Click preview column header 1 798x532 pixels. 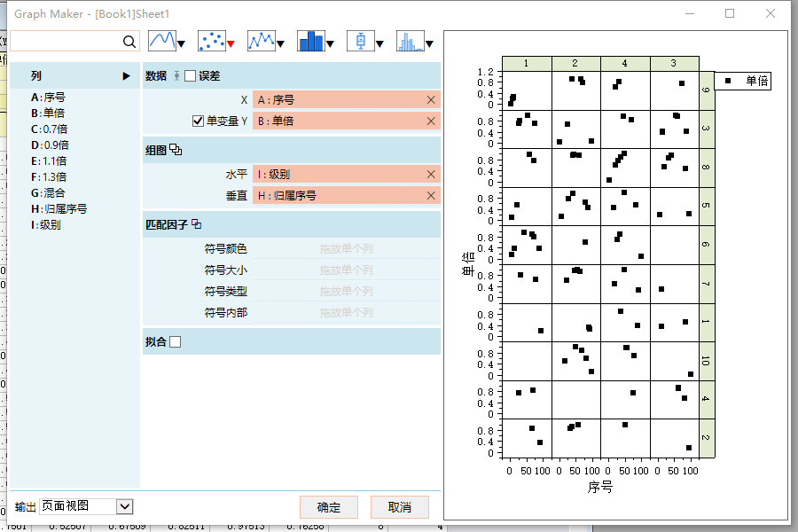point(526,63)
